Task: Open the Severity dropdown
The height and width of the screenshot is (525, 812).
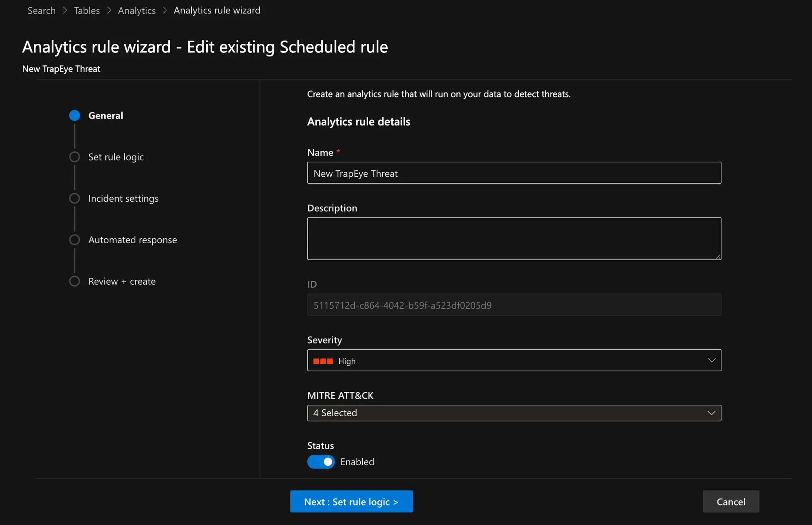Action: click(x=514, y=361)
